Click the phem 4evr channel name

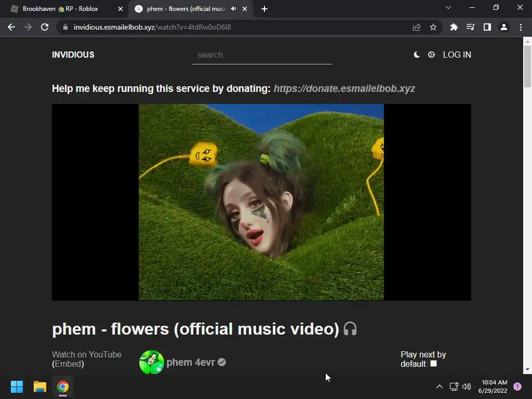coord(191,362)
